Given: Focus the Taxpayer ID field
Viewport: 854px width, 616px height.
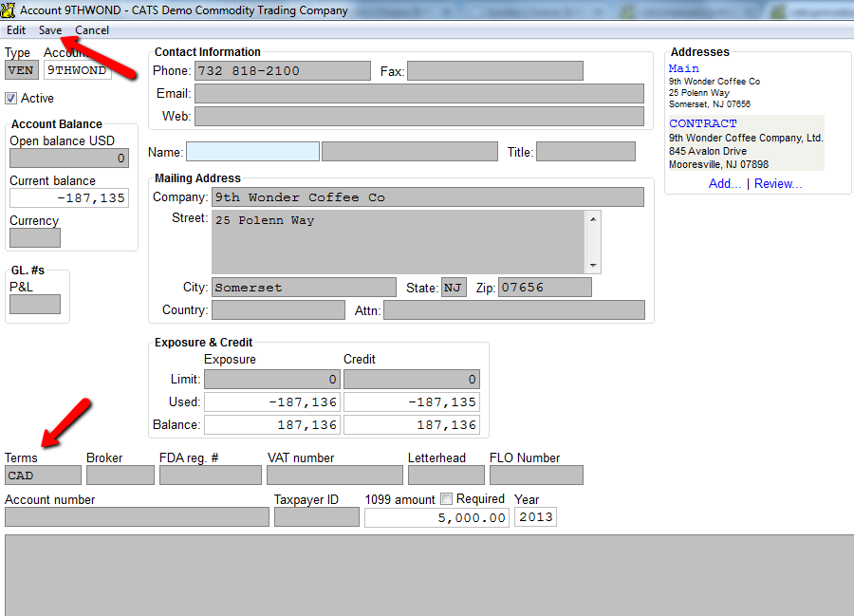Looking at the screenshot, I should (317, 517).
